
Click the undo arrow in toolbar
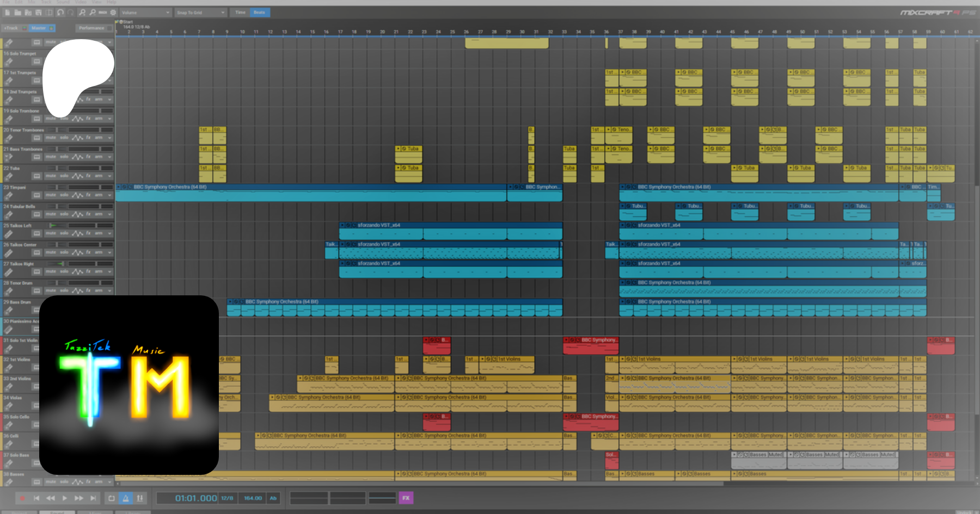60,12
